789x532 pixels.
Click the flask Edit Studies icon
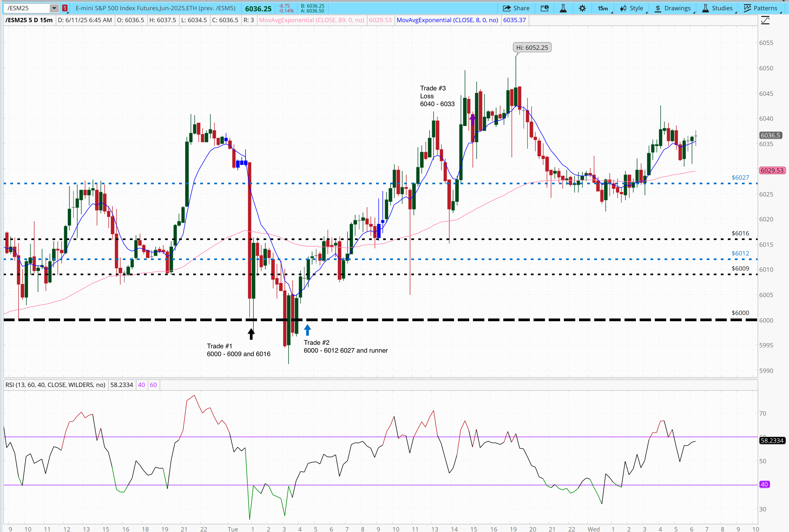tap(563, 8)
